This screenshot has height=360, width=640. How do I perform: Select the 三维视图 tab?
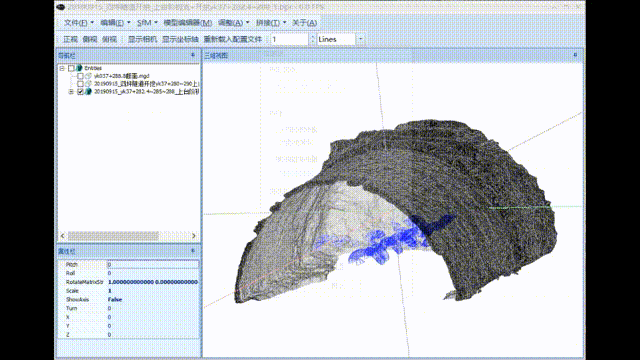tap(216, 56)
